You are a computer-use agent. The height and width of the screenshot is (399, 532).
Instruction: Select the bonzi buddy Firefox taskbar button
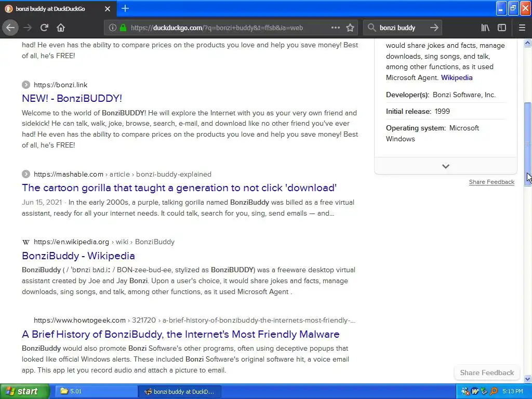coord(180,392)
